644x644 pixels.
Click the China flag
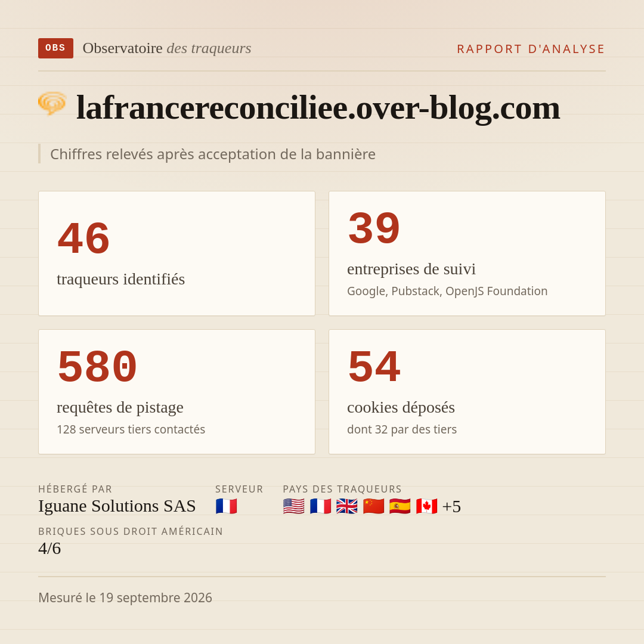pyautogui.click(x=374, y=506)
